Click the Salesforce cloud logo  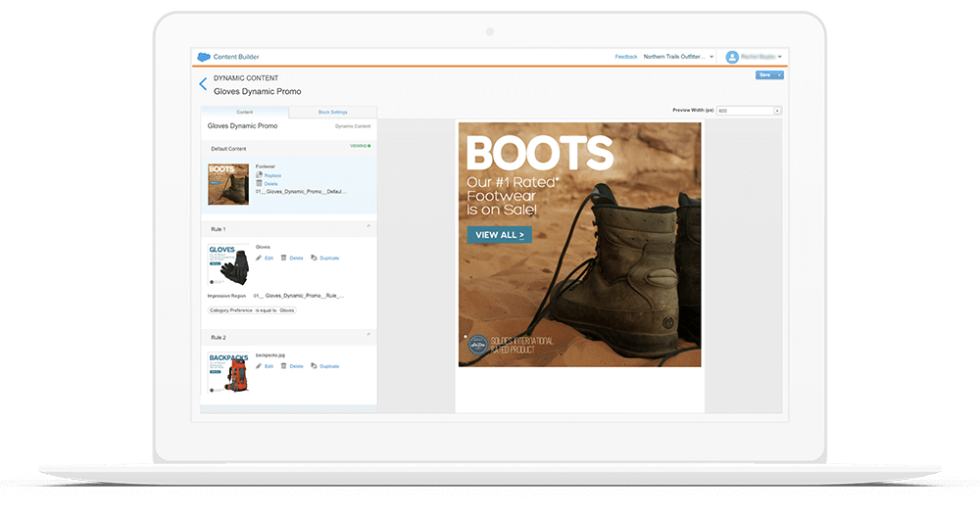[204, 57]
